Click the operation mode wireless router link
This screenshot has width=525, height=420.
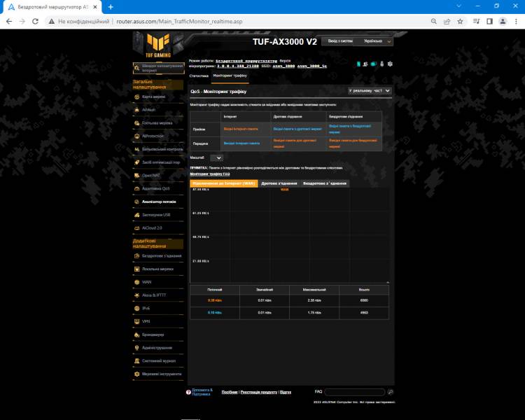tap(246, 61)
